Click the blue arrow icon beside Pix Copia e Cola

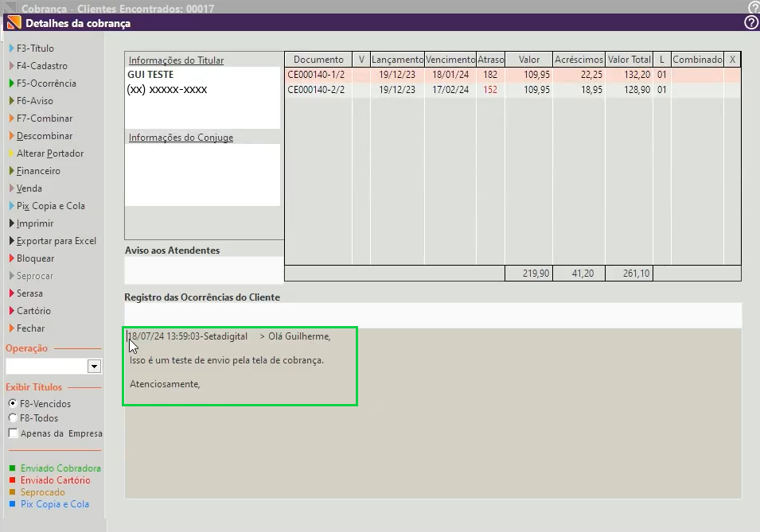tap(12, 206)
